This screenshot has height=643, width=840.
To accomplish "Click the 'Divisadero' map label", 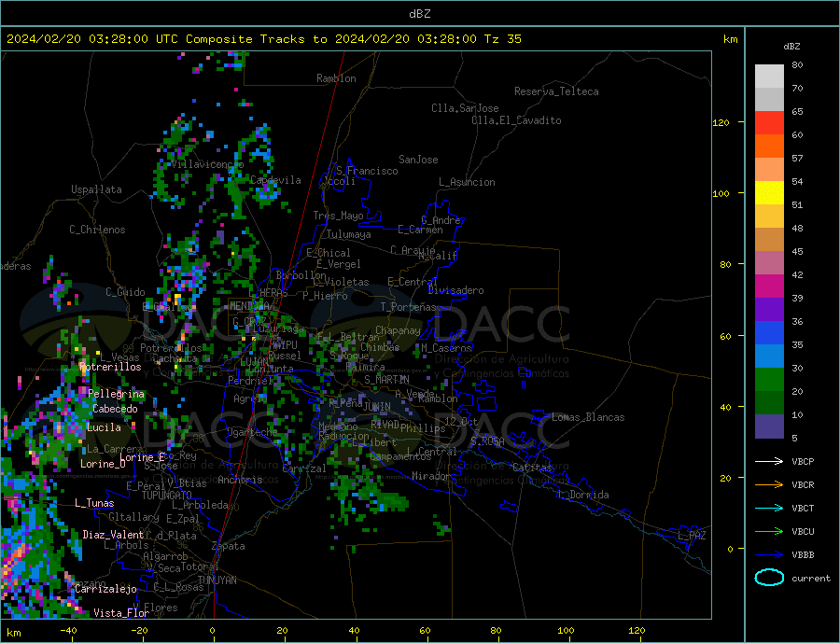I will [x=455, y=290].
